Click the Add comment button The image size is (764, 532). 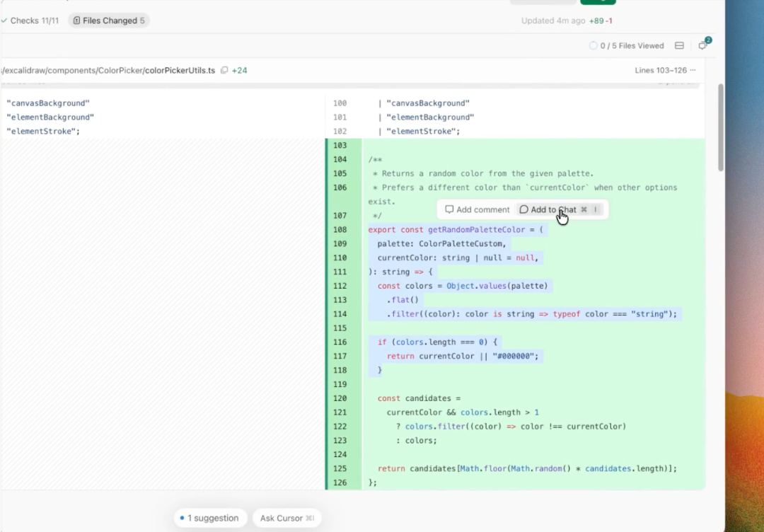[x=477, y=209]
